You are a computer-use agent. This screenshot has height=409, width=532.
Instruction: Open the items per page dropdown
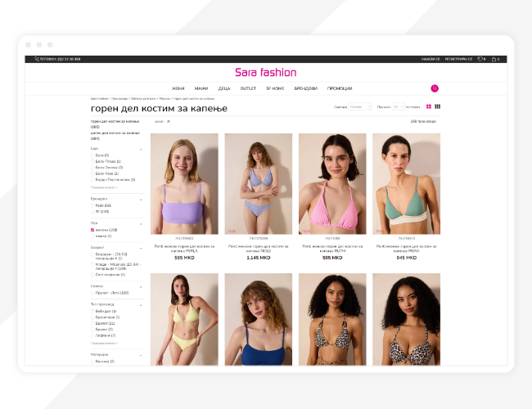399,106
